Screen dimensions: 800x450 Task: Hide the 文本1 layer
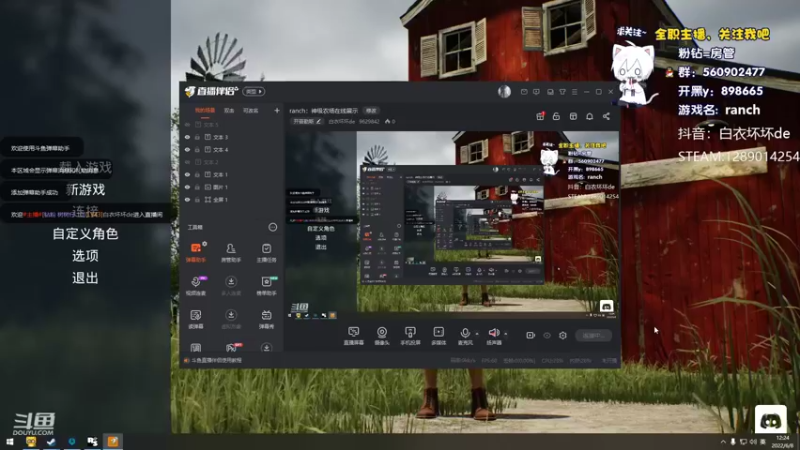(x=187, y=174)
